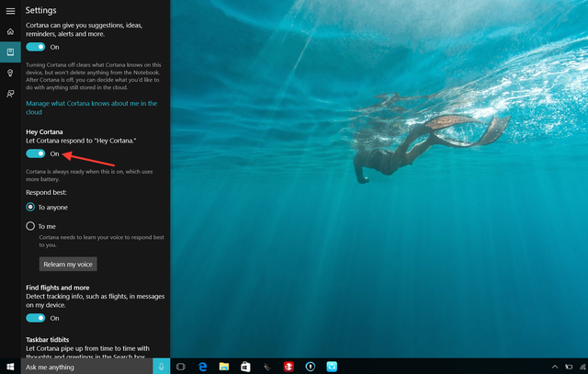
Task: Show hidden system tray icons
Action: click(555, 367)
